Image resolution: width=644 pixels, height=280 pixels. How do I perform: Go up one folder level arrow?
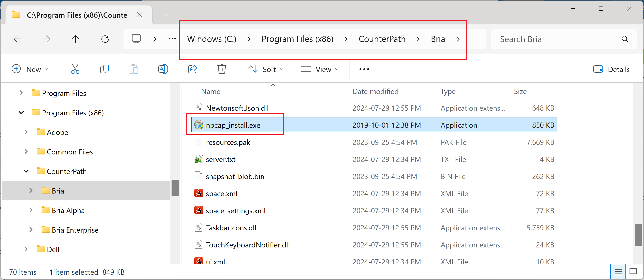pyautogui.click(x=76, y=39)
